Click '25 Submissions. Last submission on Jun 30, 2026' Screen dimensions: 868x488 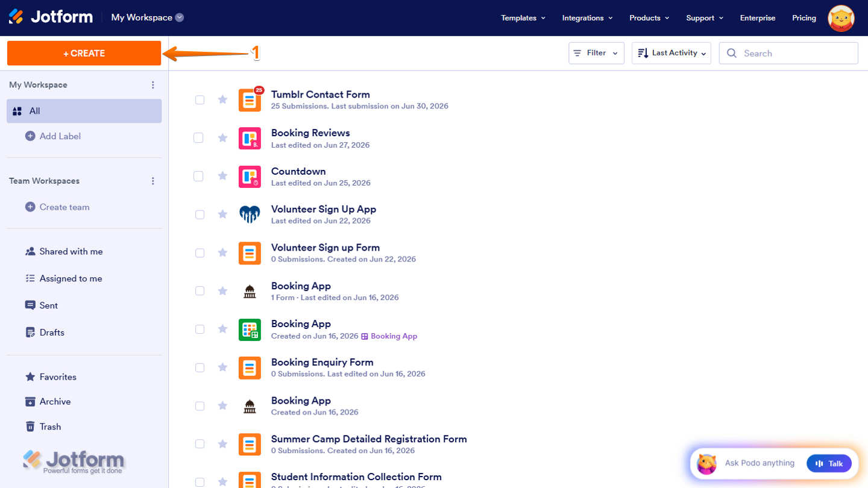point(360,106)
